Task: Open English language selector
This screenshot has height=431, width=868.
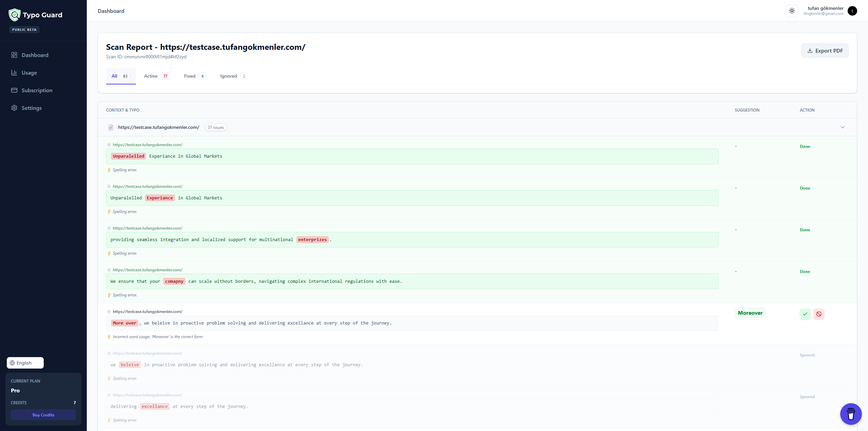Action: (x=25, y=363)
